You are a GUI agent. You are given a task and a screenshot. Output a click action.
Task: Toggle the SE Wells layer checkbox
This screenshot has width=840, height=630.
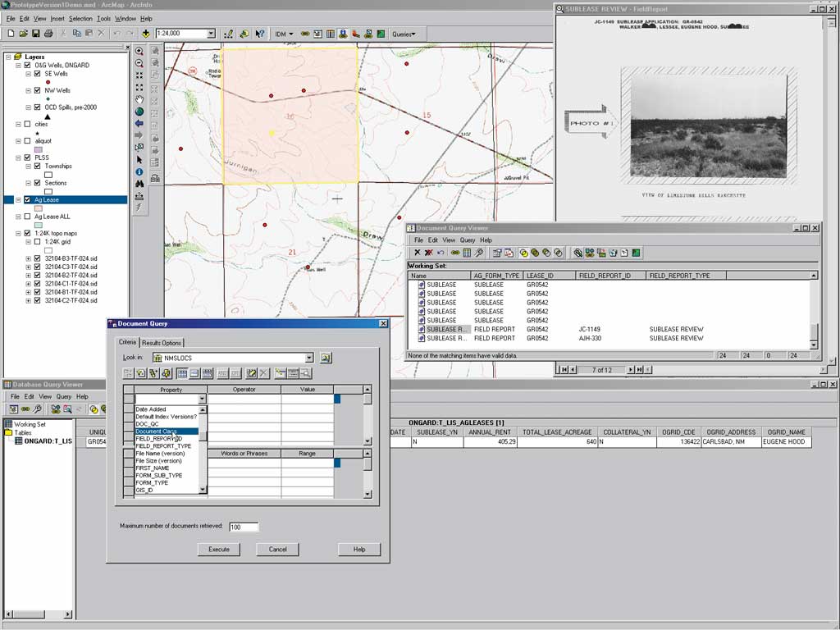(x=38, y=74)
